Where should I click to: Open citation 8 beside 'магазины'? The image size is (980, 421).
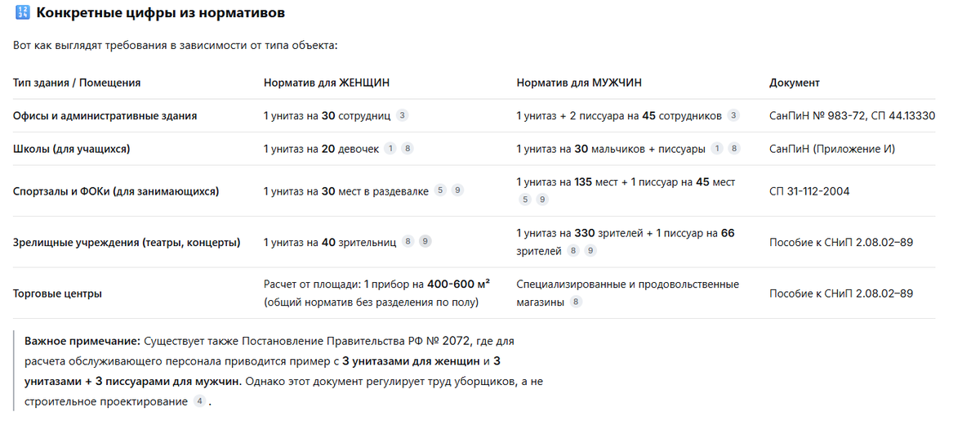[x=577, y=302]
